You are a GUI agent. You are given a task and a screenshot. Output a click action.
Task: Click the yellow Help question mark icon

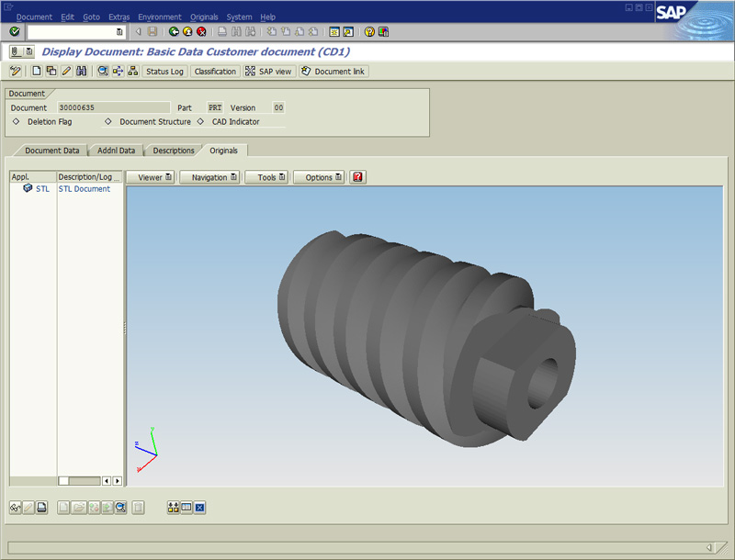click(x=369, y=31)
